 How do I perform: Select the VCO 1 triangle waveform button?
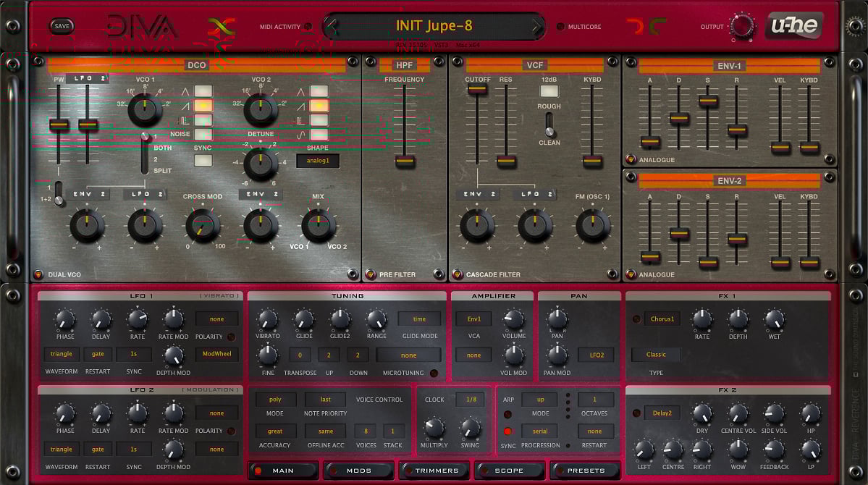(x=203, y=90)
